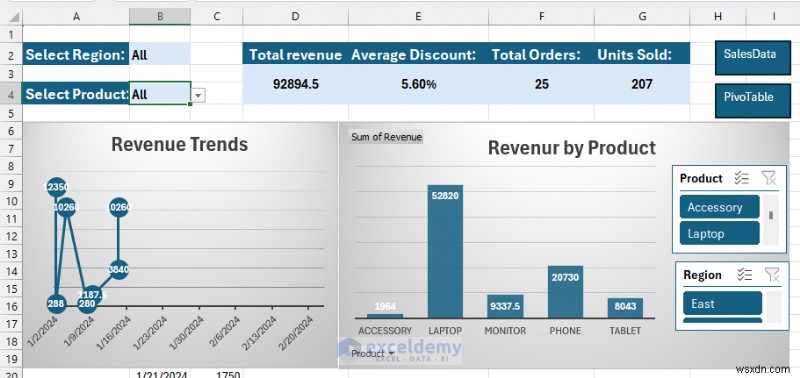Image resolution: width=800 pixels, height=378 pixels.
Task: Click the Region slicer scrollbar
Action: point(774,307)
